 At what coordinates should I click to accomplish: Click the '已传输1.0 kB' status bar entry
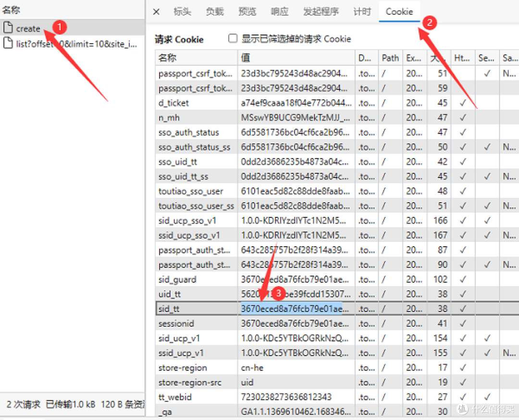[x=71, y=405]
